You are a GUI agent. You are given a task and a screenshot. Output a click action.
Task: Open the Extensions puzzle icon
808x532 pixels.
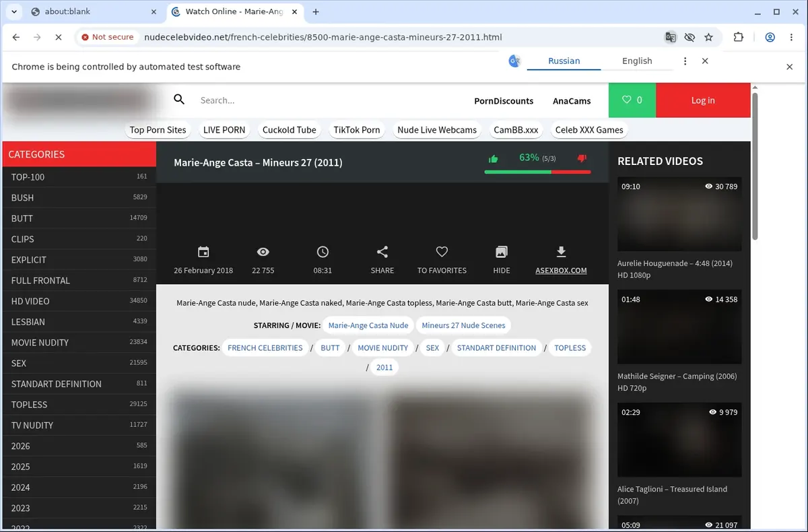(x=739, y=37)
